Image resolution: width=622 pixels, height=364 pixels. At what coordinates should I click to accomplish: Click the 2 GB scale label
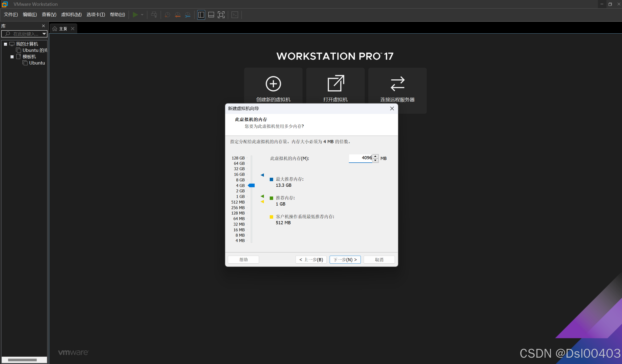tap(241, 191)
